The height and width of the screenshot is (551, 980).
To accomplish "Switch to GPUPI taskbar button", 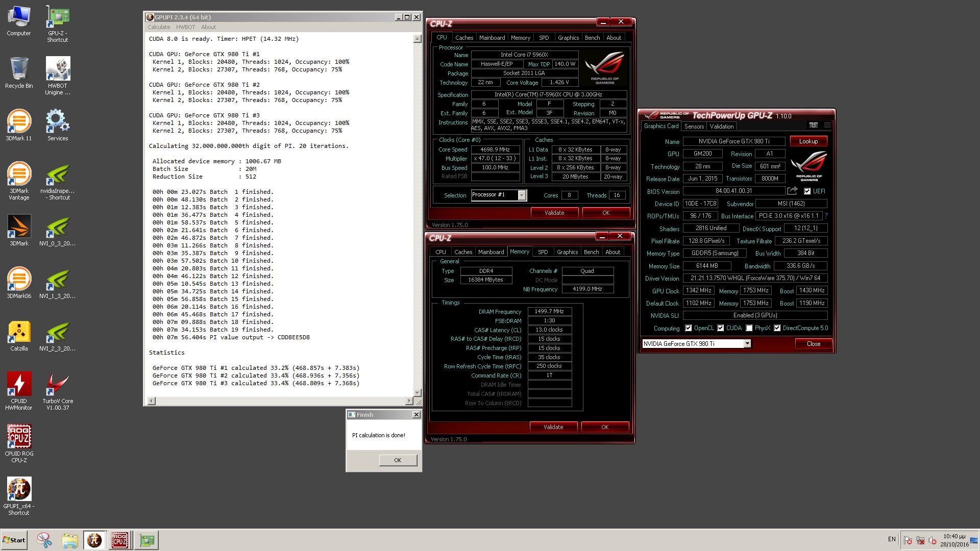I will click(x=94, y=540).
